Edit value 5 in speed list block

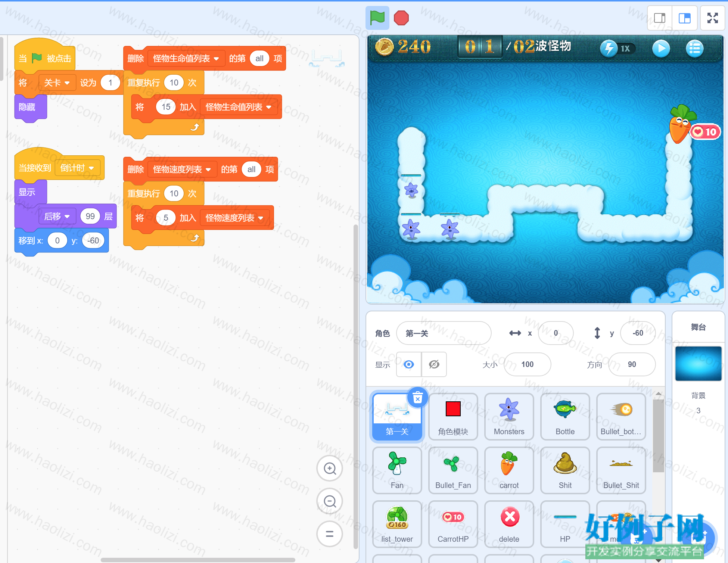[166, 218]
